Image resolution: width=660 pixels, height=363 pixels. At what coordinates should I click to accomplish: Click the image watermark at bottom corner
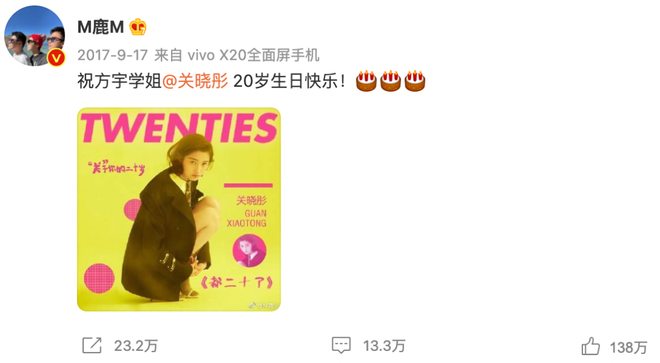click(263, 304)
